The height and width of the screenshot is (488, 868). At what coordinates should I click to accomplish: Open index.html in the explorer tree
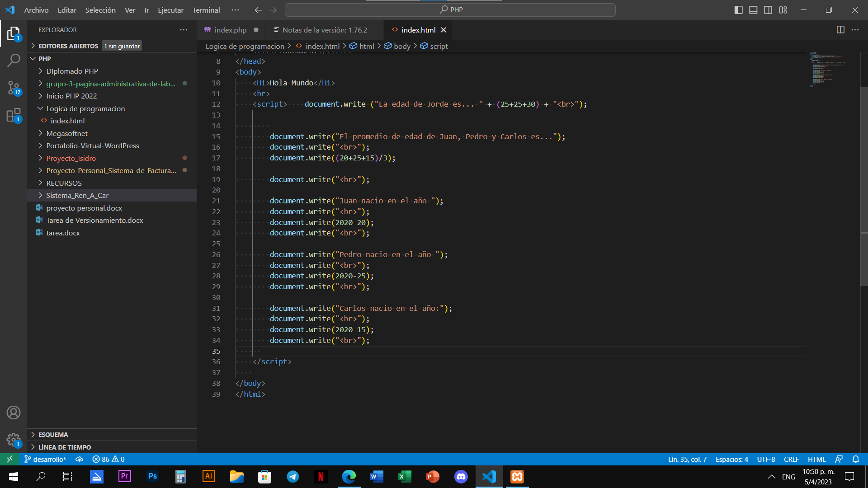112,121
